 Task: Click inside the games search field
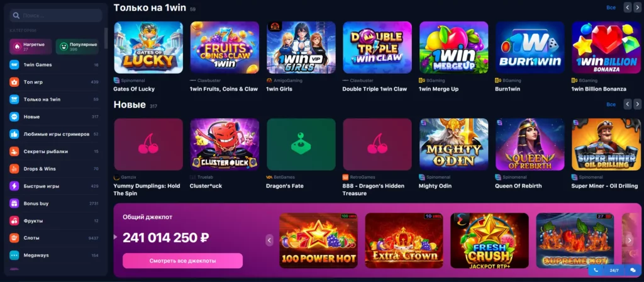click(56, 15)
